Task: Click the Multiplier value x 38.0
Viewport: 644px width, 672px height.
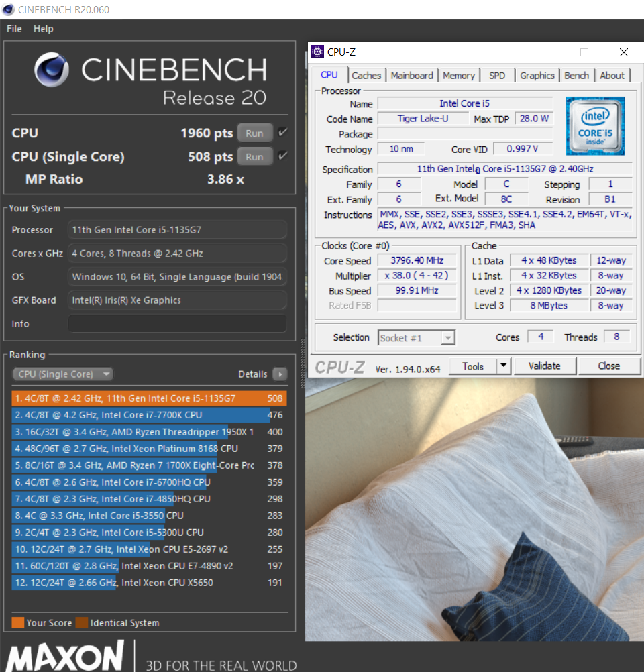Action: click(x=417, y=276)
